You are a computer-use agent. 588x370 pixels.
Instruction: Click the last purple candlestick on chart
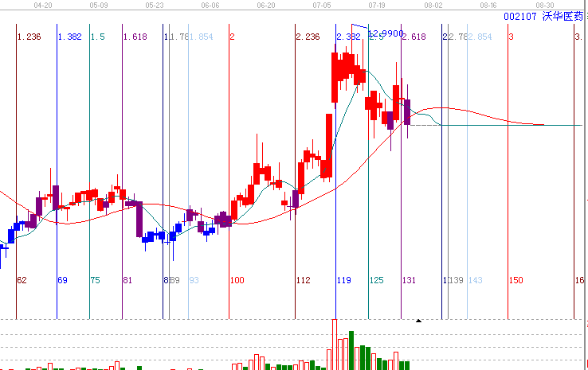[x=407, y=112]
